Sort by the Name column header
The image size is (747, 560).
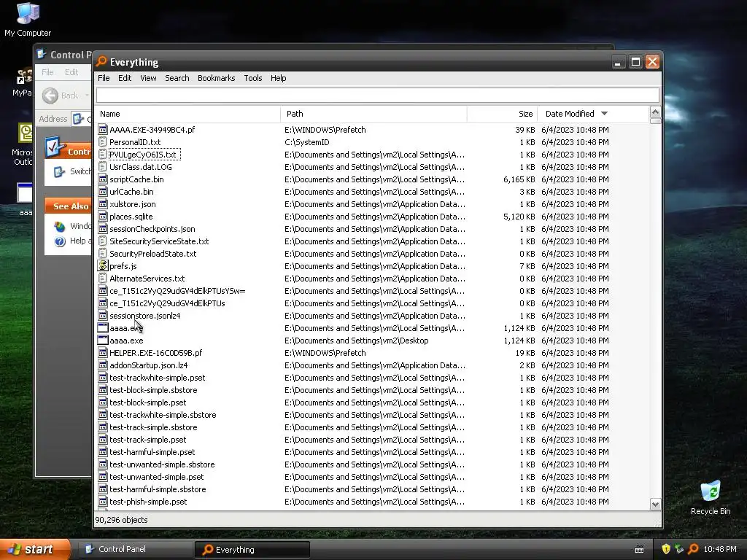[187, 114]
